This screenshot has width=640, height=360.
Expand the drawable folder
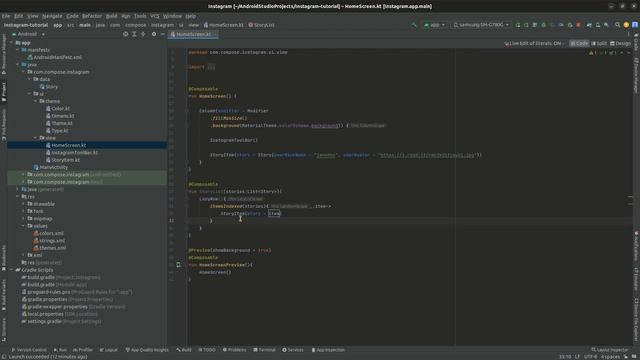click(x=23, y=204)
